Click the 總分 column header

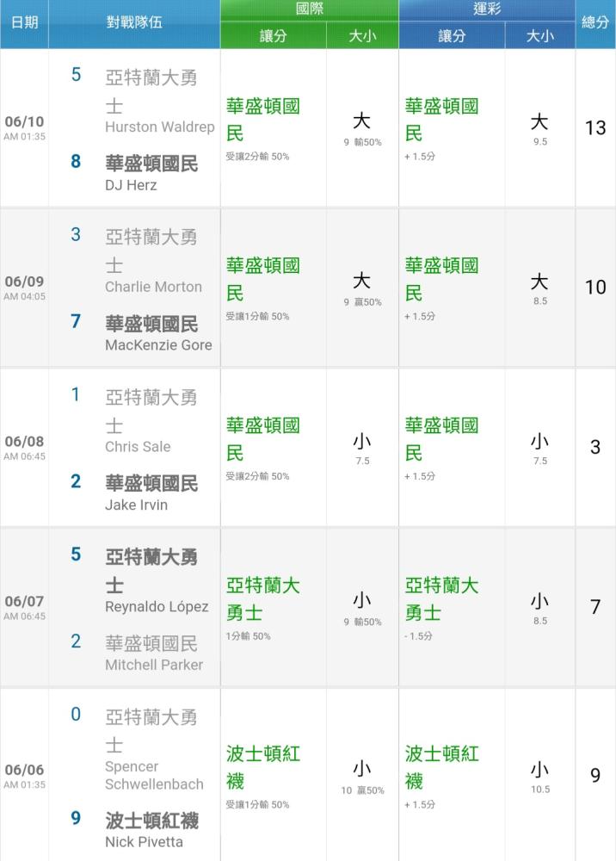pyautogui.click(x=595, y=22)
